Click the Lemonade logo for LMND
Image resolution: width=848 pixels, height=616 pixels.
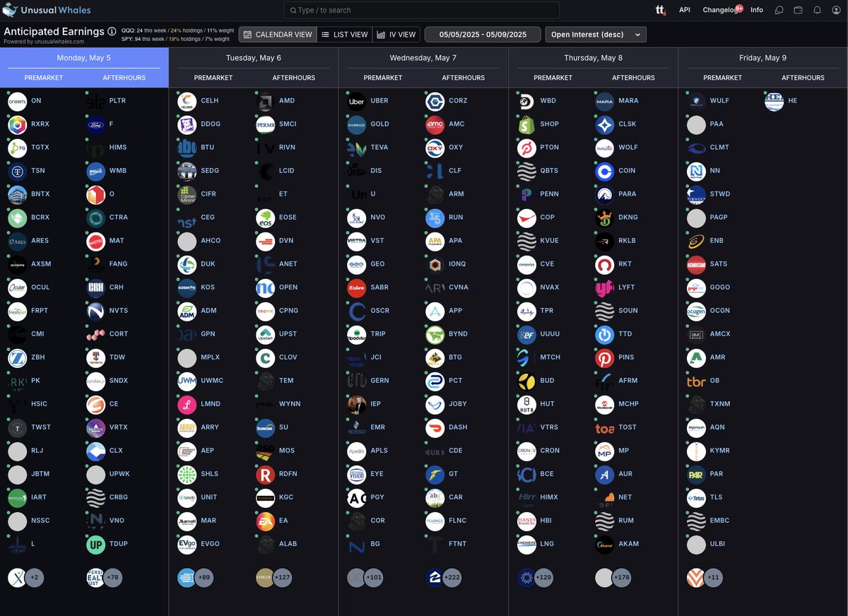tap(187, 405)
